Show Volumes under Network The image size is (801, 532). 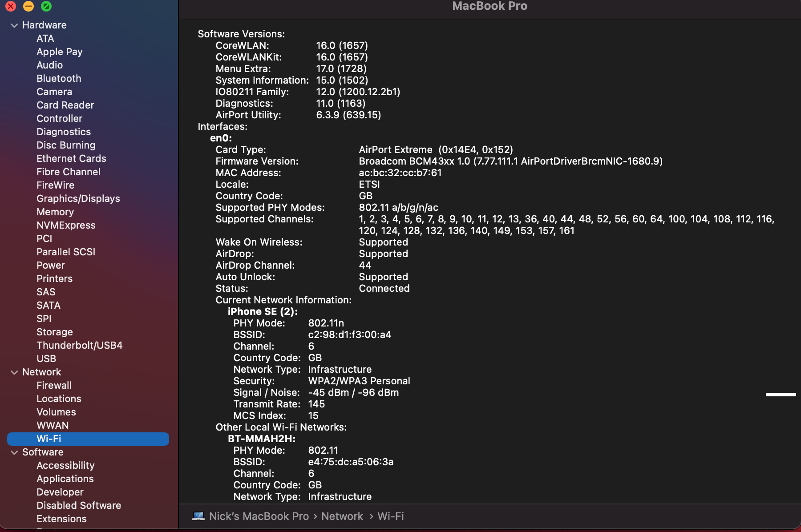coord(56,412)
